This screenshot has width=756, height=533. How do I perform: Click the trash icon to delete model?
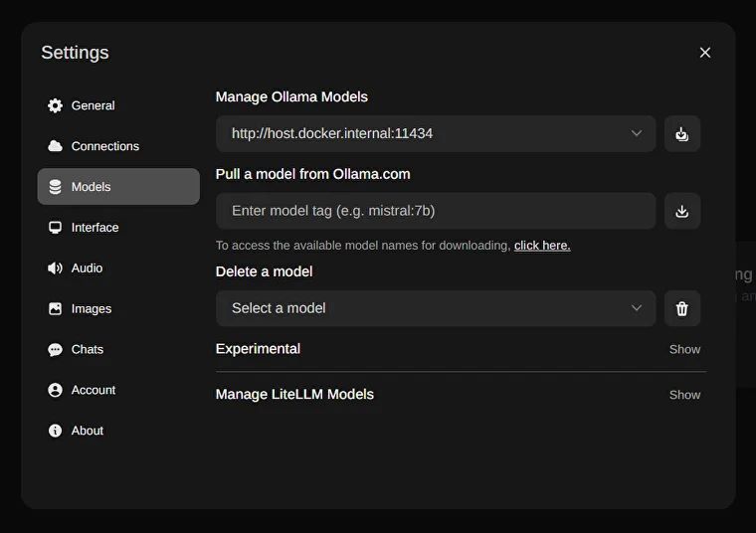(681, 308)
